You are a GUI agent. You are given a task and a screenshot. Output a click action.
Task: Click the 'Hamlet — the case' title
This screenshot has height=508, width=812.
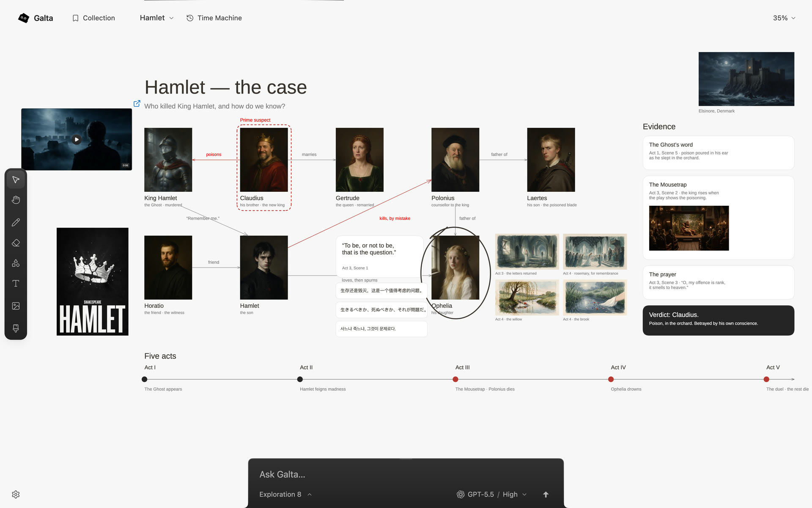[225, 87]
